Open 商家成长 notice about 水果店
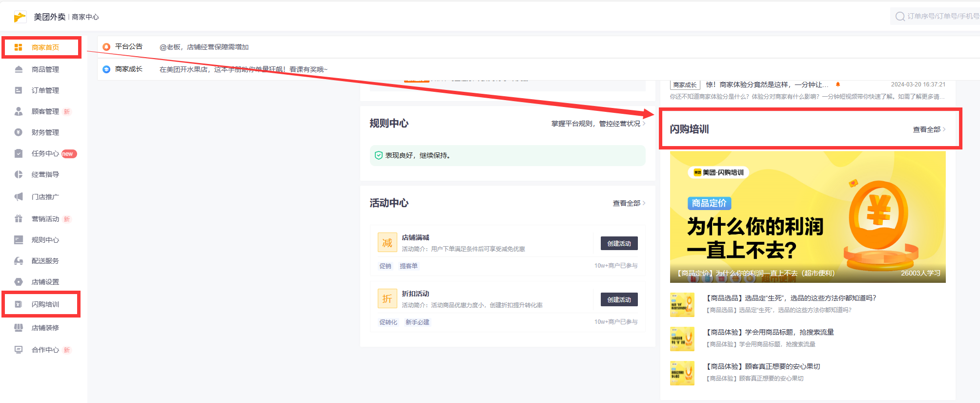The width and height of the screenshot is (980, 403). 244,69
